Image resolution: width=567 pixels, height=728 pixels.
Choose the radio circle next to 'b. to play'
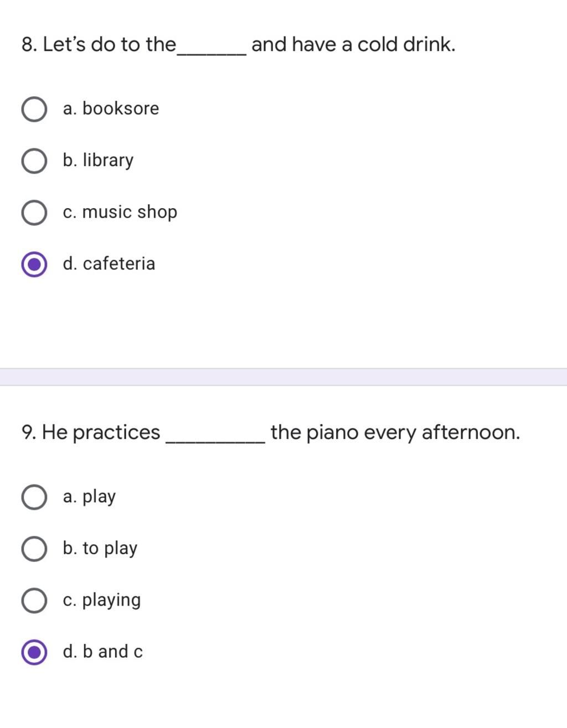pos(34,549)
